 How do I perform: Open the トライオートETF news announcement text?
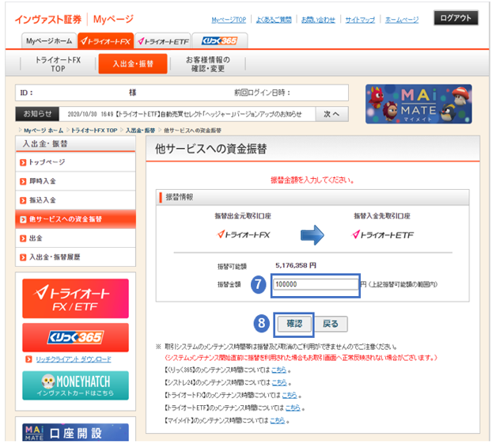[185, 114]
